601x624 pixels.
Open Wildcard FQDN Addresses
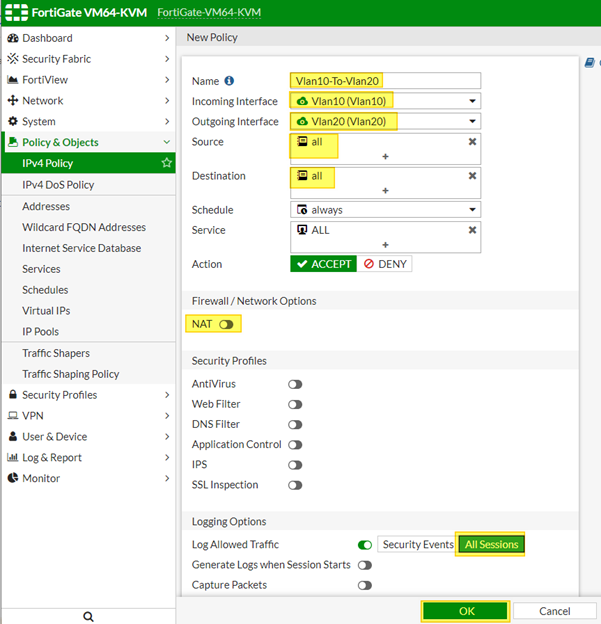(88, 227)
